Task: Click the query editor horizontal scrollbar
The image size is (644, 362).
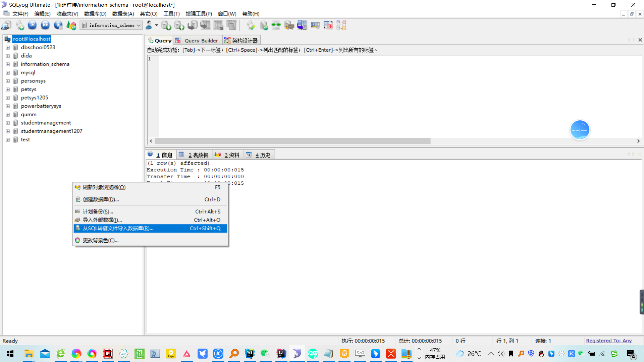Action: (292, 141)
